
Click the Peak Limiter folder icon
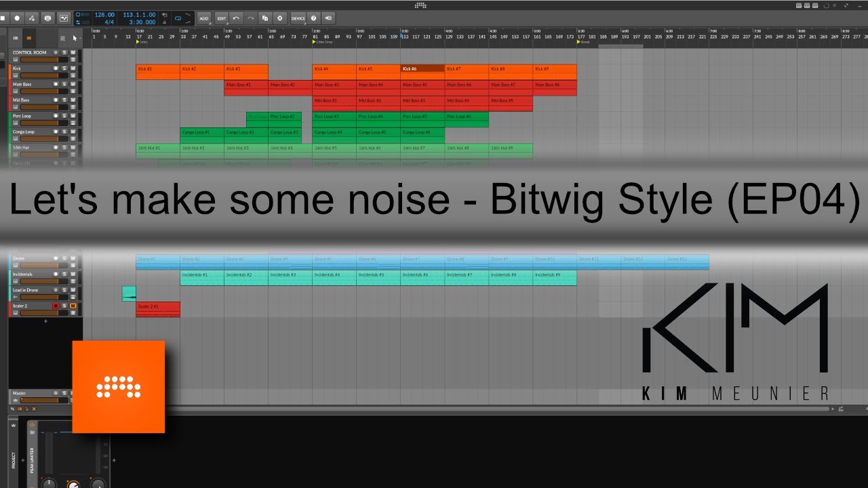pyautogui.click(x=32, y=432)
